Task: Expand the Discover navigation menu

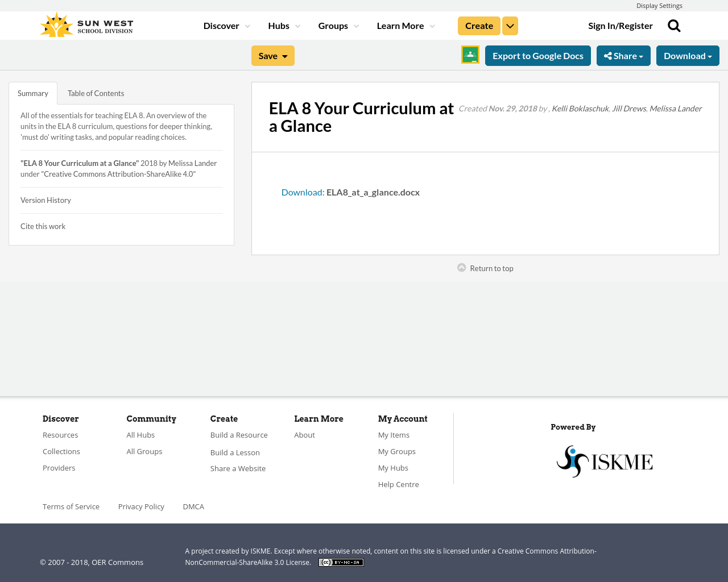Action: coord(226,25)
